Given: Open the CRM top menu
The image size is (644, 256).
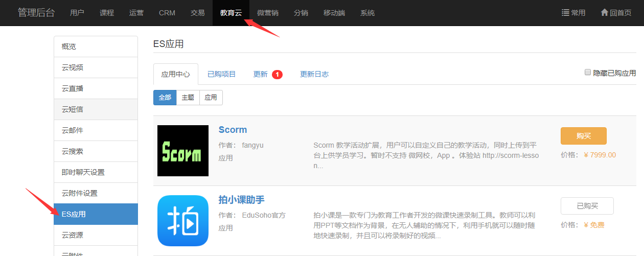Looking at the screenshot, I should (x=167, y=13).
